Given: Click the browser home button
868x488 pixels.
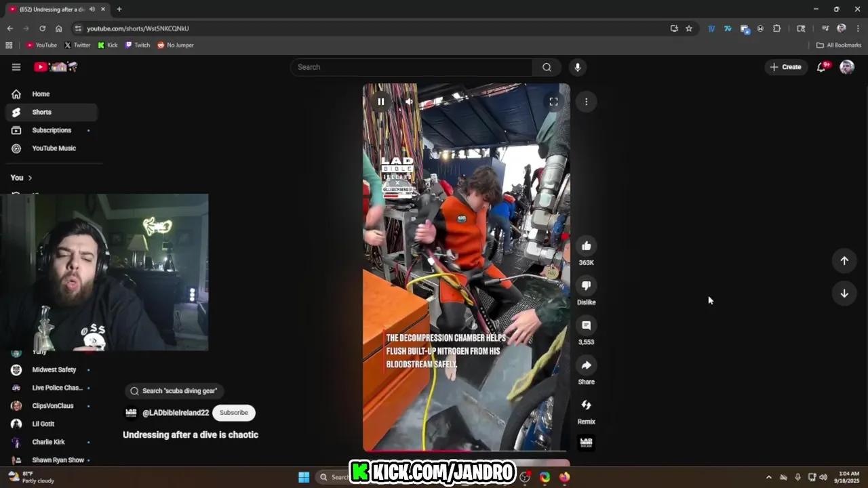Looking at the screenshot, I should point(58,28).
